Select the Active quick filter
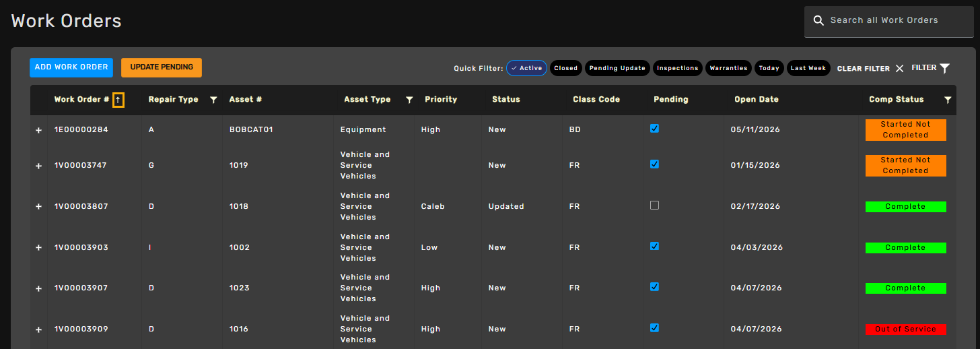This screenshot has height=349, width=980. (x=526, y=68)
